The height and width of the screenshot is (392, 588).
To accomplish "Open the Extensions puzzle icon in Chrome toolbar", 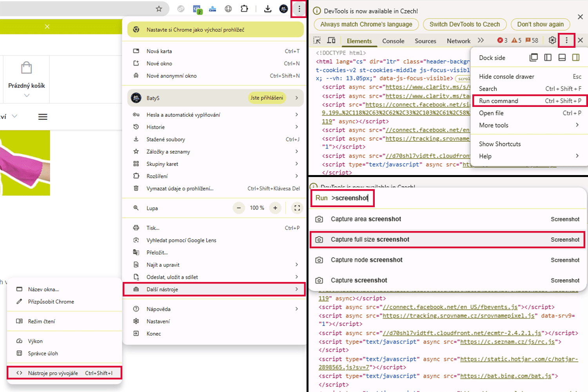I will (x=244, y=9).
